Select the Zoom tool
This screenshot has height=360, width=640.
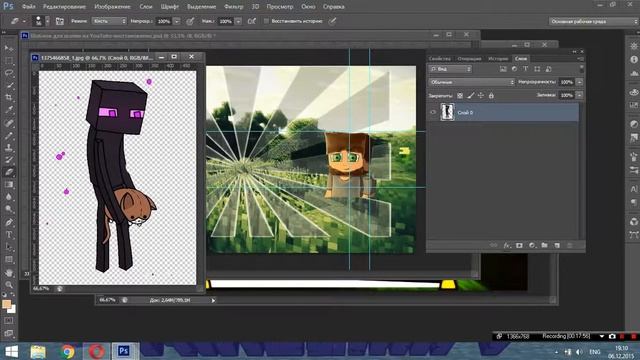pos(9,284)
